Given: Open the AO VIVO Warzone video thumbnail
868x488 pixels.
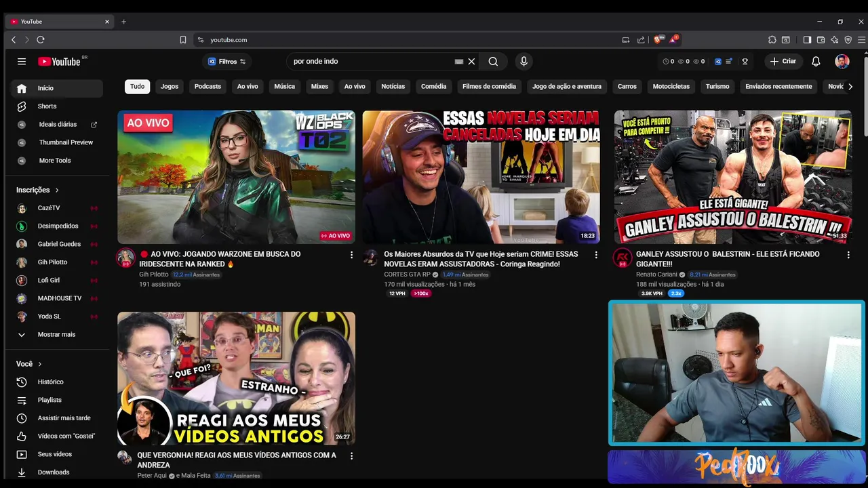Looking at the screenshot, I should [x=236, y=177].
